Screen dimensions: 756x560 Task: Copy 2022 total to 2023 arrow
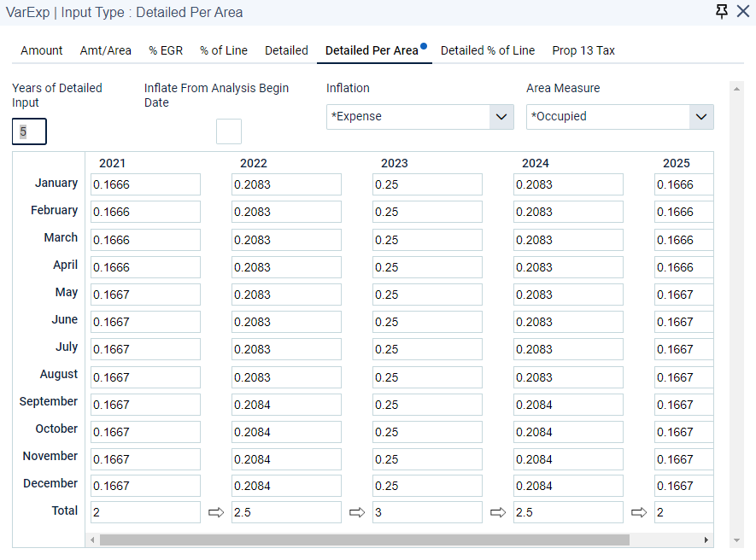click(x=357, y=512)
